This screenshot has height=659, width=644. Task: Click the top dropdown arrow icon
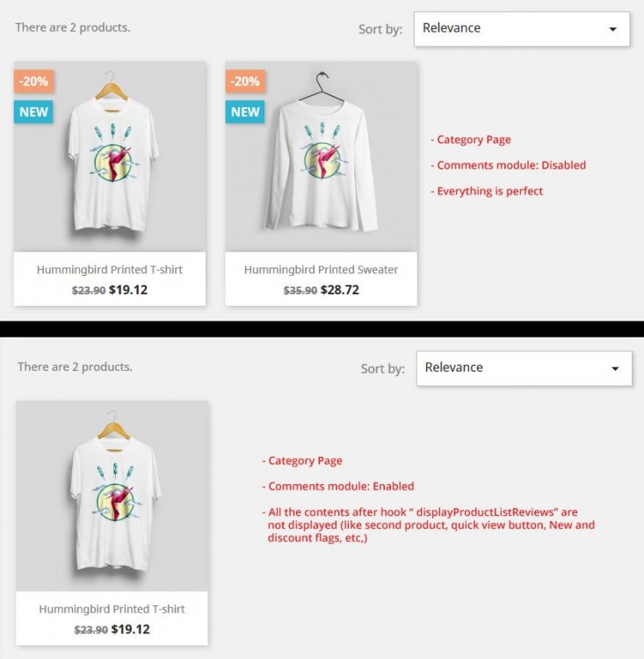613,29
